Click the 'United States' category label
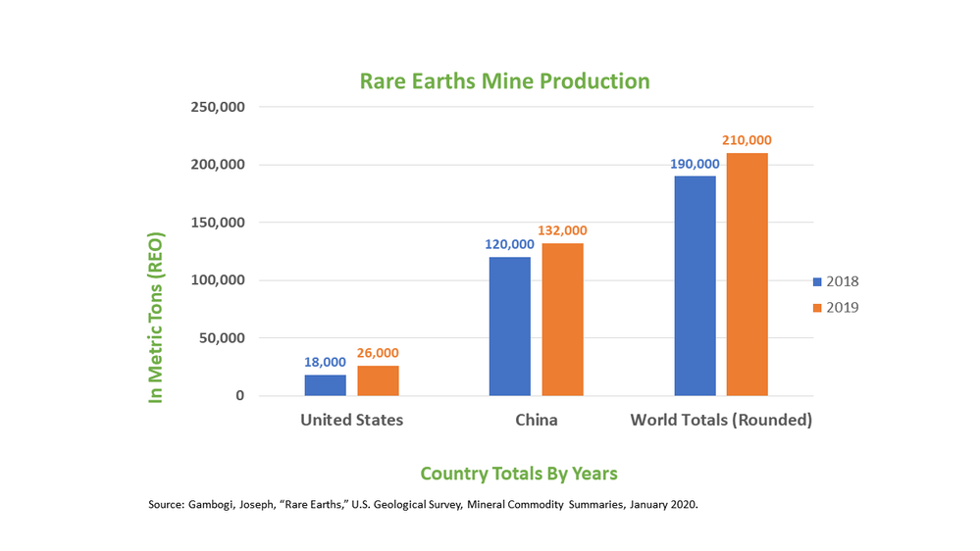Image resolution: width=980 pixels, height=551 pixels. (351, 420)
